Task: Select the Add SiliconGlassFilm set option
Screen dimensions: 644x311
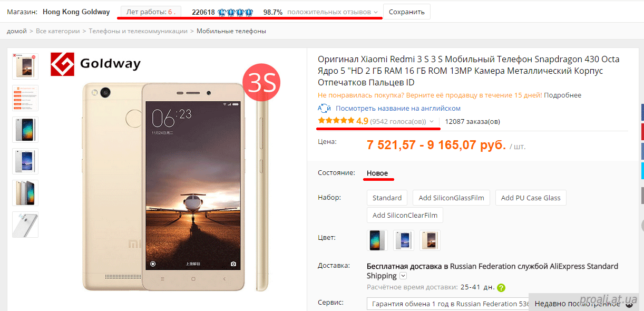Action: (451, 198)
